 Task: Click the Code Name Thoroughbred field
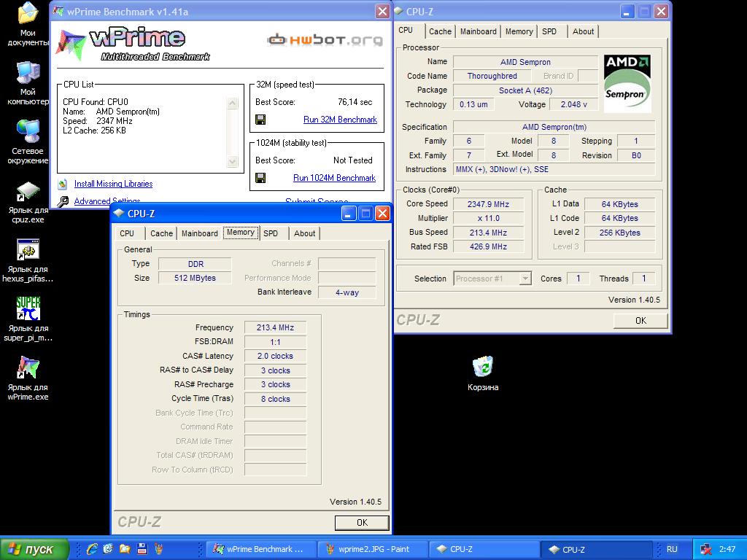click(x=492, y=76)
